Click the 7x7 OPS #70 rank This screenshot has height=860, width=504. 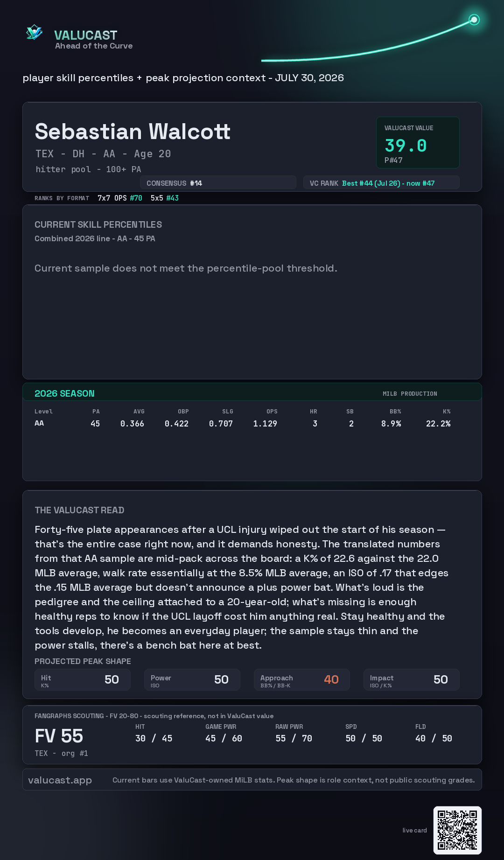tap(120, 198)
